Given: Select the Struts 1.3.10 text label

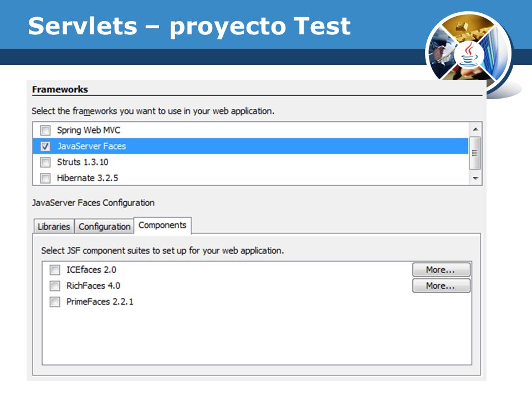Looking at the screenshot, I should tap(83, 162).
